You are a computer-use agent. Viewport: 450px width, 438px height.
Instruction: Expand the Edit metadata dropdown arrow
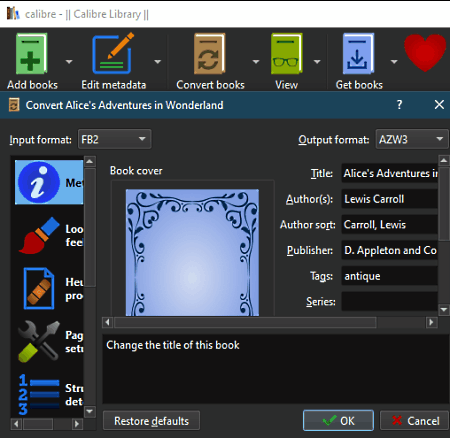(158, 62)
